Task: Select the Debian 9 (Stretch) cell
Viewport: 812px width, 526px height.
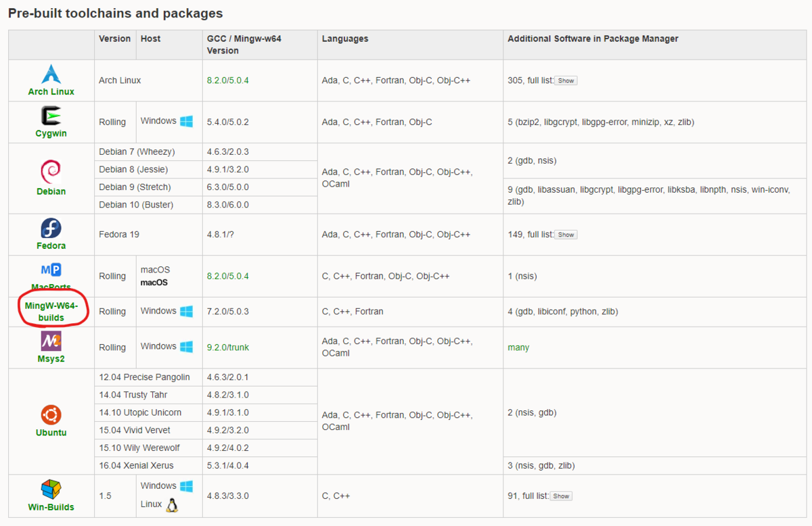Action: (x=148, y=187)
